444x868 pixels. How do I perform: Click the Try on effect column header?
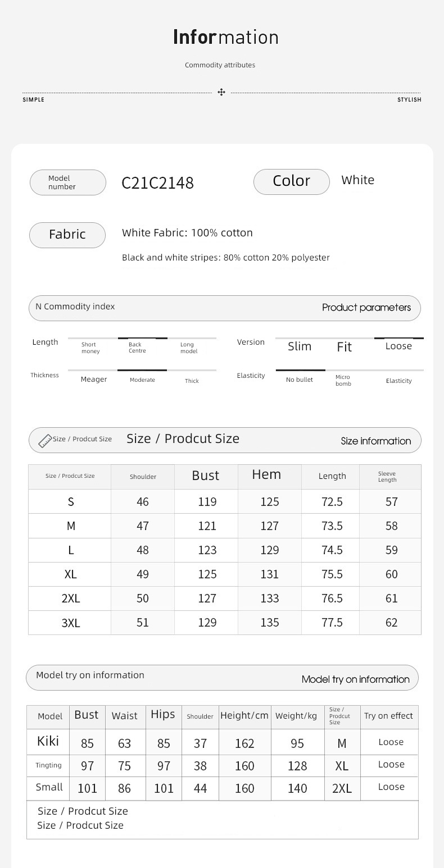389,716
